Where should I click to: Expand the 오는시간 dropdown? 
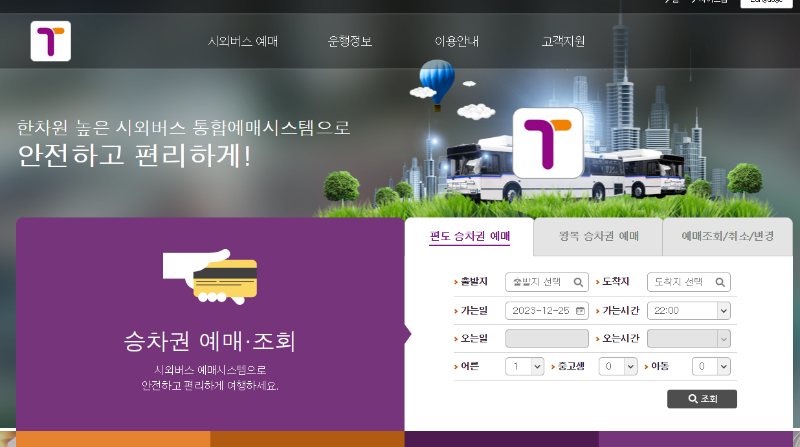click(688, 338)
